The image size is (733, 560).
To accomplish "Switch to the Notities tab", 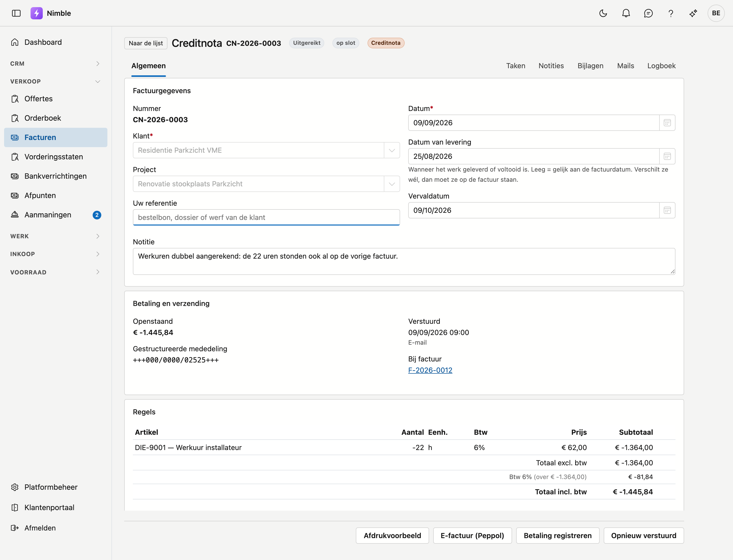I will [551, 66].
